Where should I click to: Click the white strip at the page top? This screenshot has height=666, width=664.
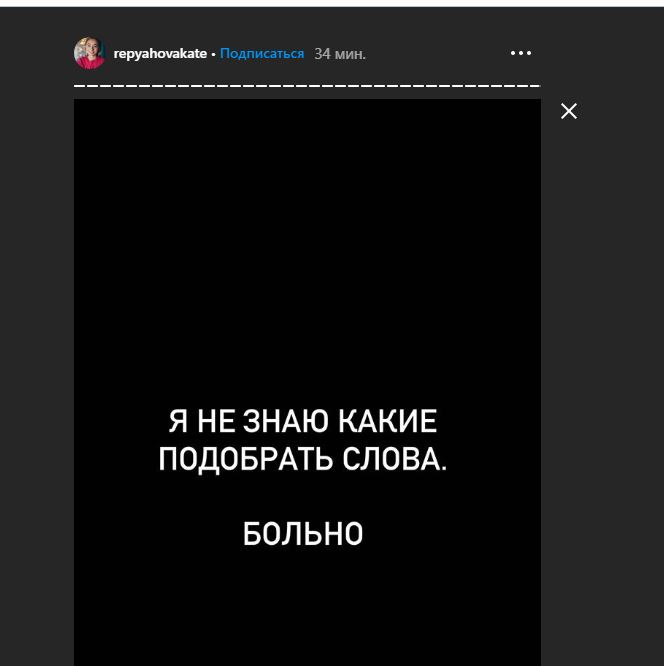pos(332,3)
